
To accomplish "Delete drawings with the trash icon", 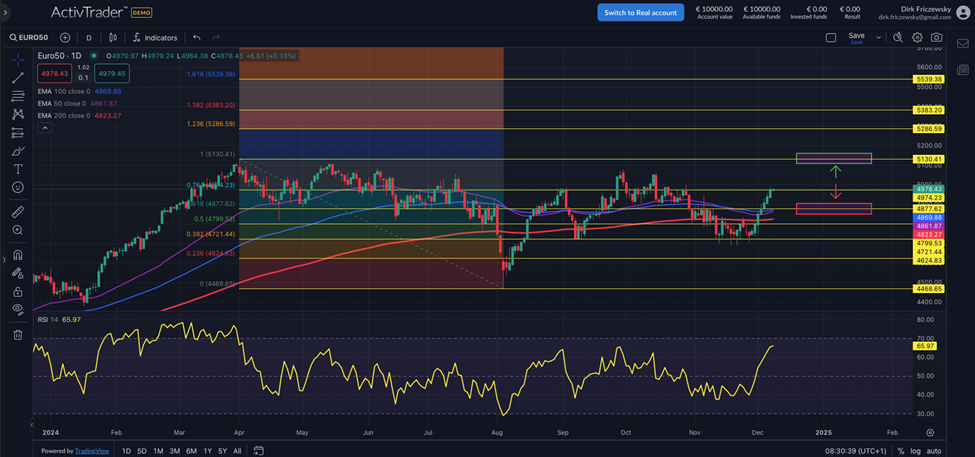I will pos(17,335).
